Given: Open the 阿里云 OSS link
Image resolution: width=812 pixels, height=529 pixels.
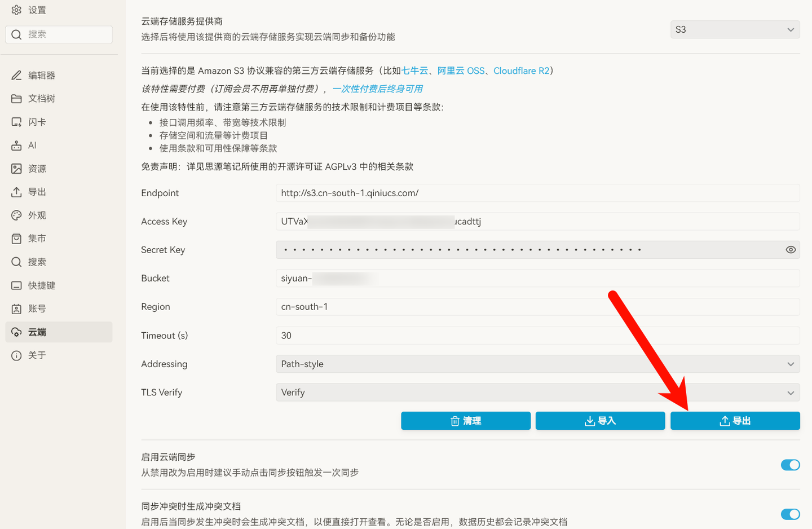Looking at the screenshot, I should pos(461,70).
